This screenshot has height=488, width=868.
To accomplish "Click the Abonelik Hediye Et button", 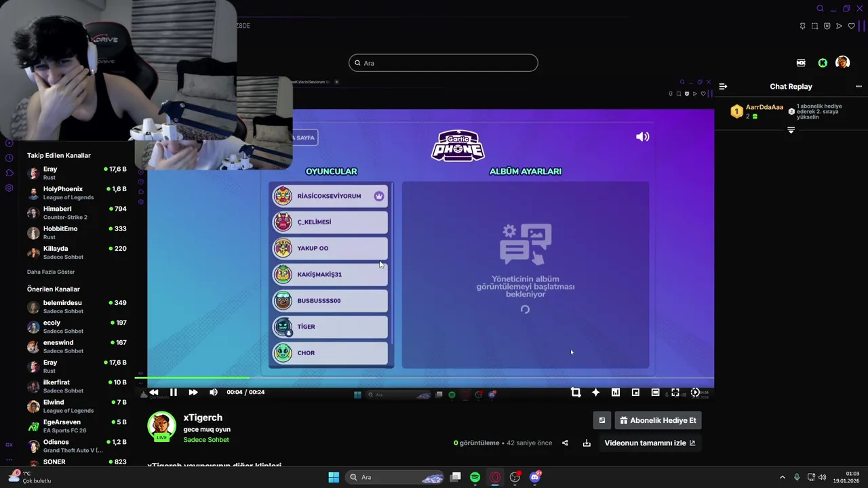I will coord(658,420).
